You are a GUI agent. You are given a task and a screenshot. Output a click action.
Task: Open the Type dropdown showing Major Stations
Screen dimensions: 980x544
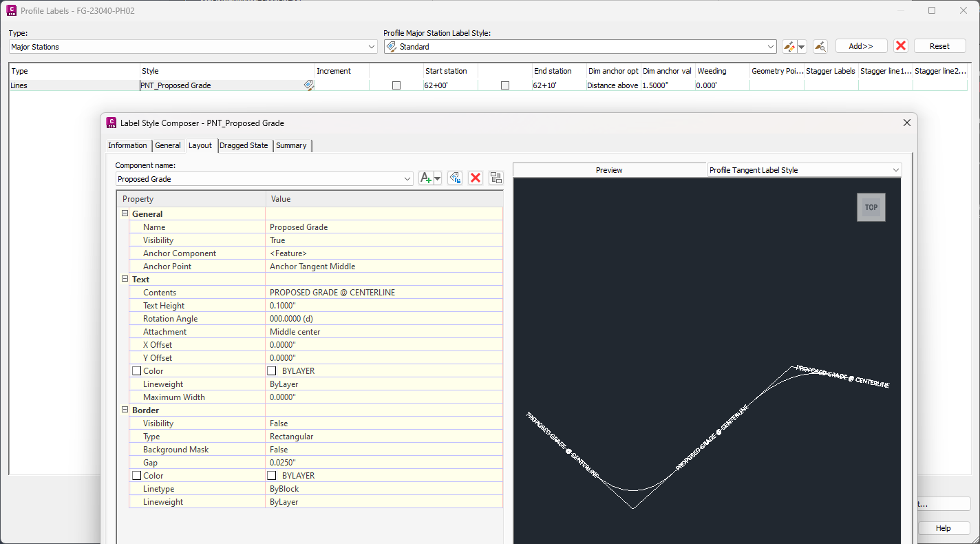pos(371,46)
